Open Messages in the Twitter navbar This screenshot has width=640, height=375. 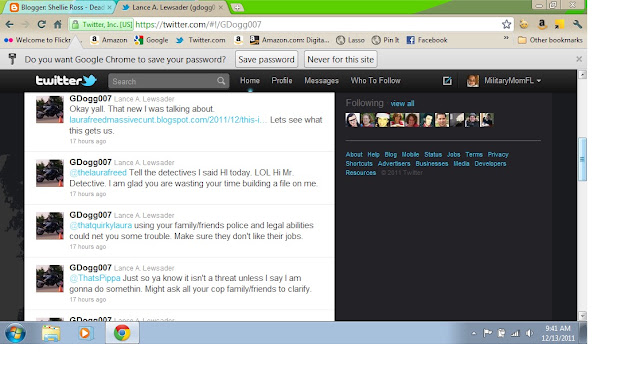[321, 81]
